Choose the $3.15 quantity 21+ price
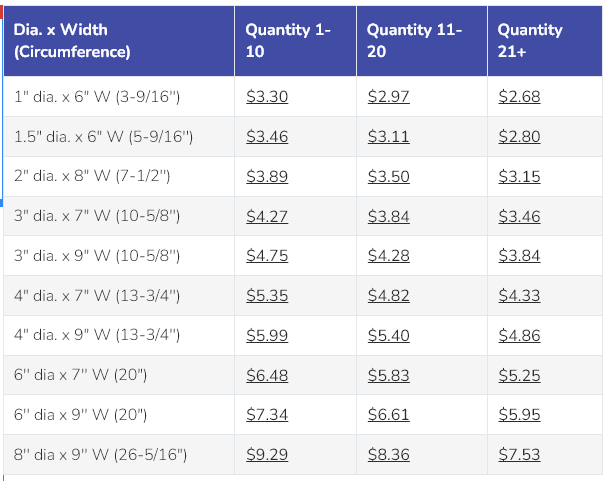Viewport: 608px width, 481px height. tap(519, 176)
